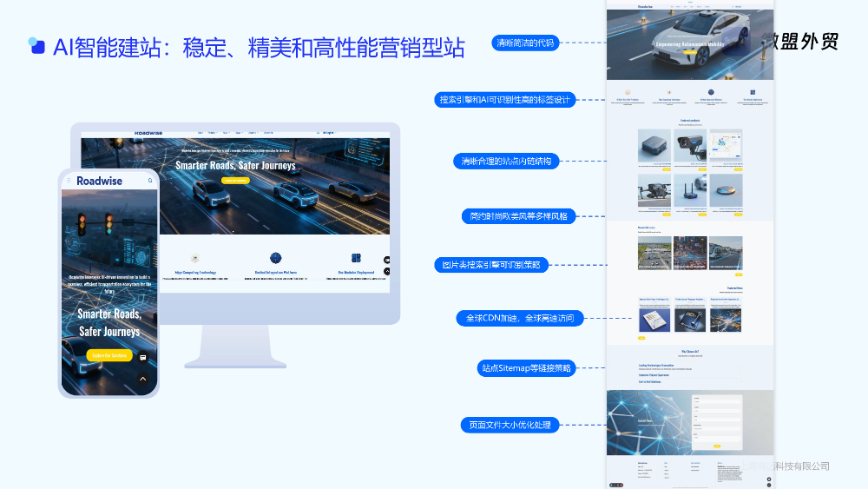Tap the yellow Explore Our Solutions button on phone
This screenshot has width=868, height=489.
pos(109,355)
